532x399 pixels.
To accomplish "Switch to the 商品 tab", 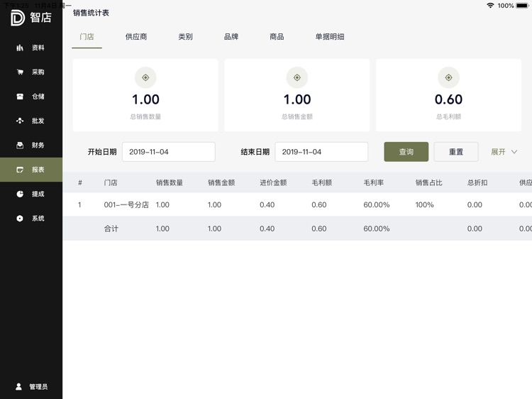I will 277,37.
